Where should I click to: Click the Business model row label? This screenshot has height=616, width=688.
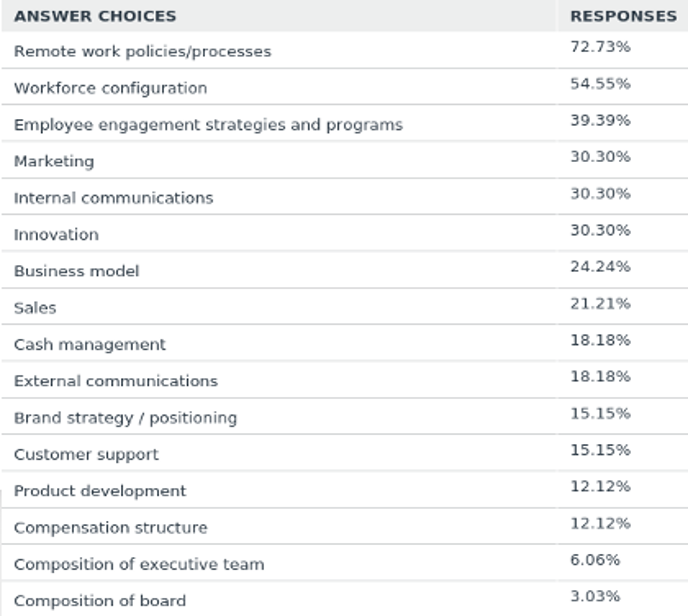coord(76,271)
